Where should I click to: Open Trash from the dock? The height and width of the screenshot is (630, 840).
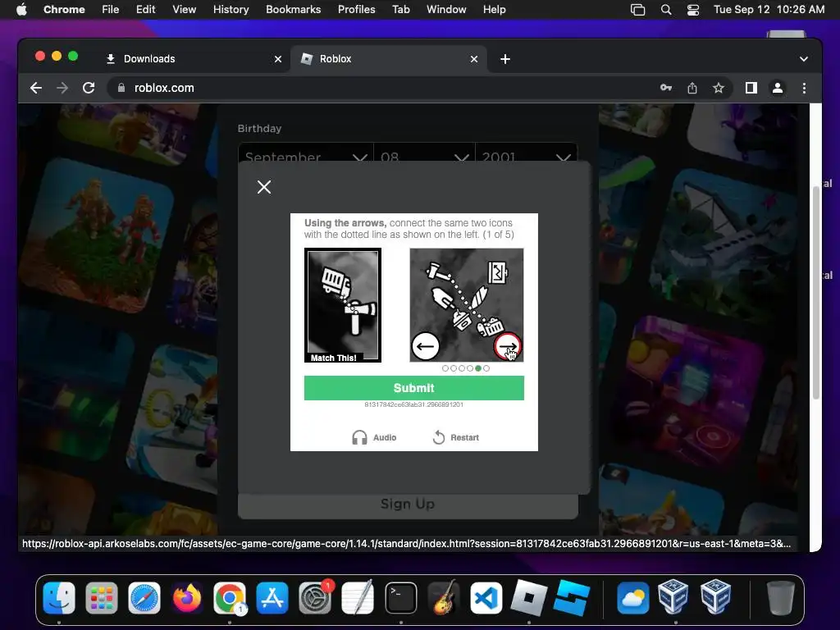(781, 597)
